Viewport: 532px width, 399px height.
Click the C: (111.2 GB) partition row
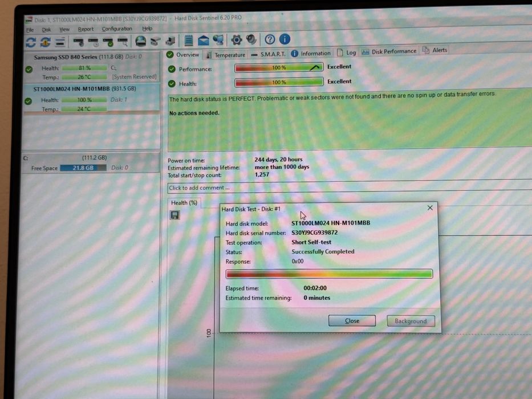[91, 163]
